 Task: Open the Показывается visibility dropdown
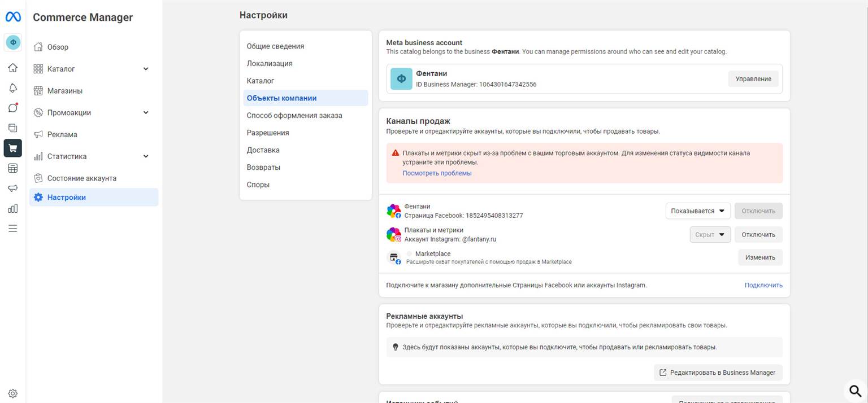pos(698,211)
